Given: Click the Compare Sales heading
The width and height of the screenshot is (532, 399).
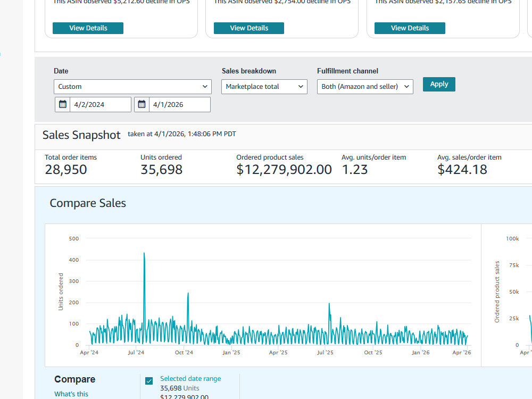Looking at the screenshot, I should (88, 203).
